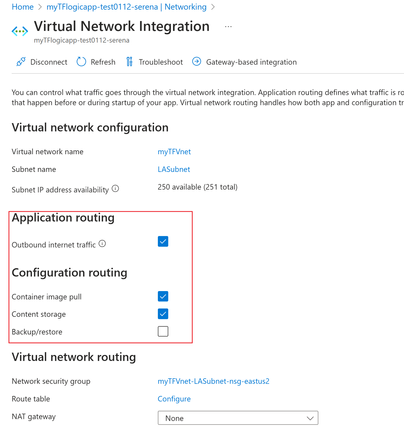Click Configure link for Route table
The height and width of the screenshot is (443, 404).
click(174, 399)
